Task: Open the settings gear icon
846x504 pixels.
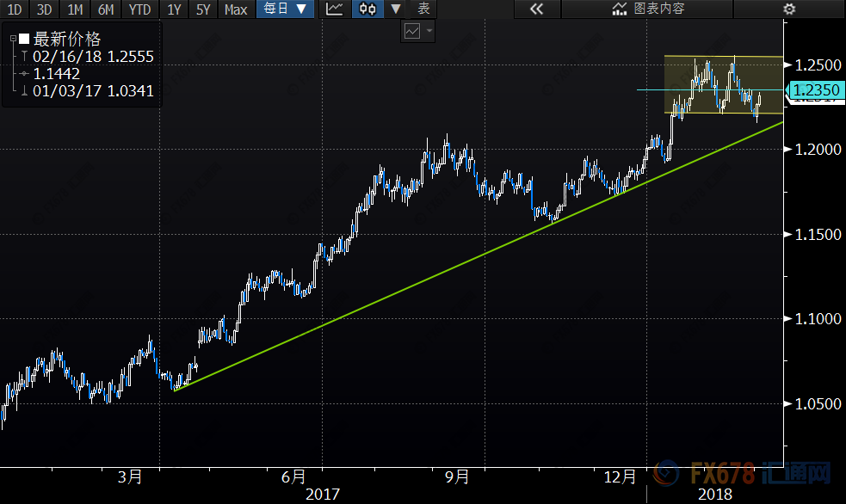Action: [x=788, y=9]
